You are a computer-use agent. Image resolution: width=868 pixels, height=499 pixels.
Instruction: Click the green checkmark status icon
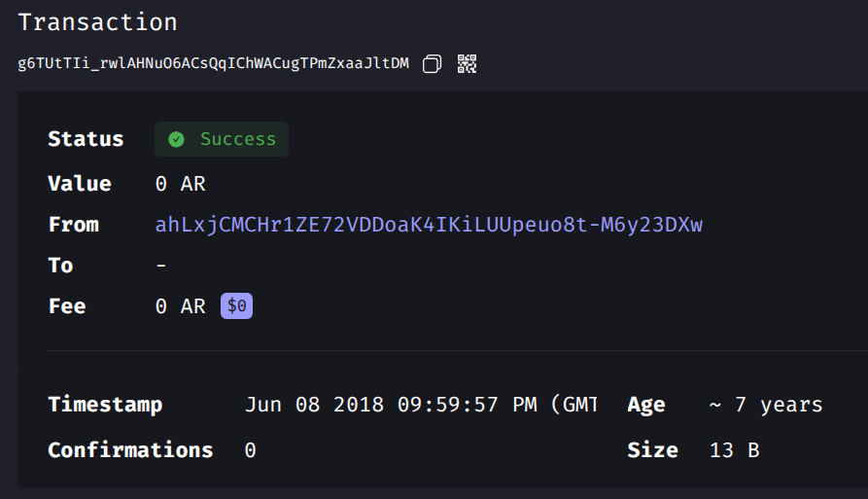[177, 139]
